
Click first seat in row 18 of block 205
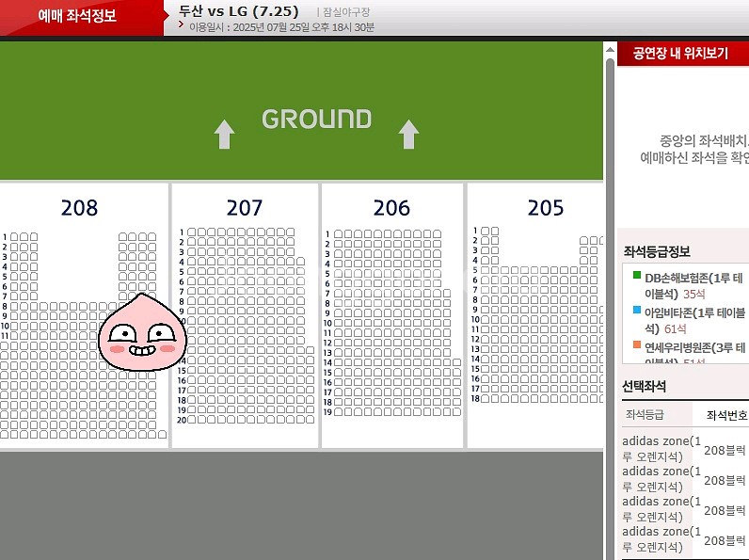[485, 398]
